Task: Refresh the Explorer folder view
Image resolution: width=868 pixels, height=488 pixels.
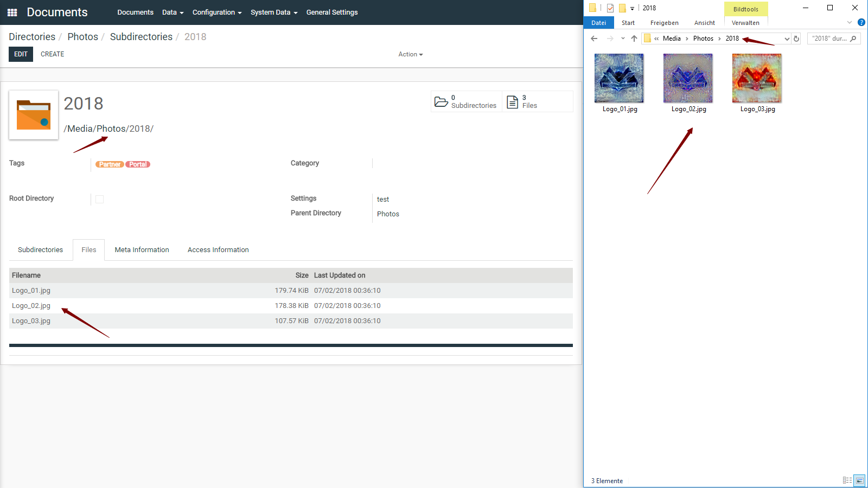Action: click(x=796, y=38)
